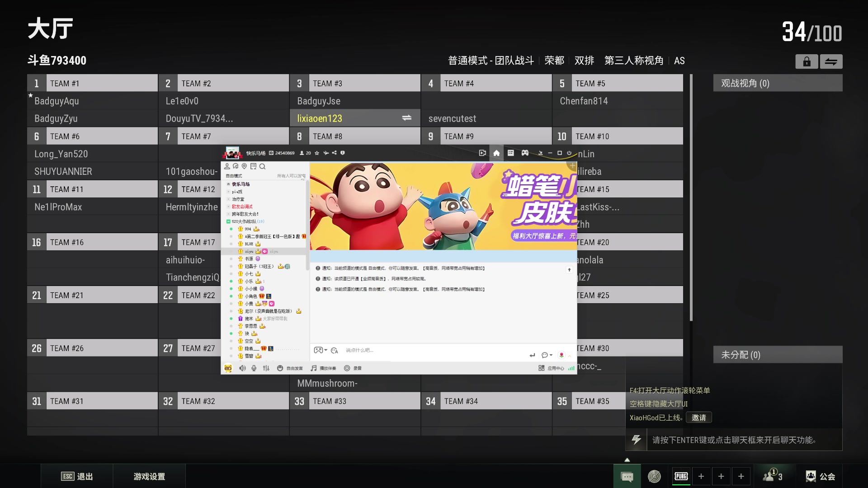This screenshot has width=868, height=488.
Task: Mute the speaker icon in voice app
Action: coord(242,368)
